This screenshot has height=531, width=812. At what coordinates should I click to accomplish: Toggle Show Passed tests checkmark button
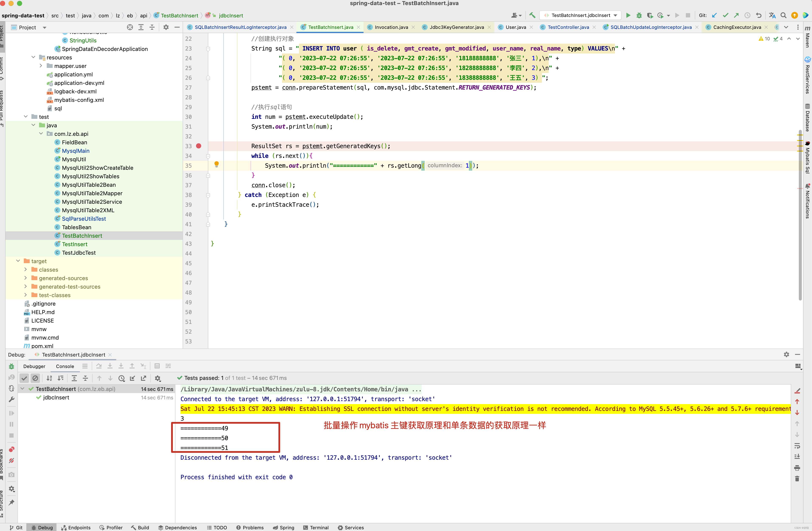[x=24, y=378]
